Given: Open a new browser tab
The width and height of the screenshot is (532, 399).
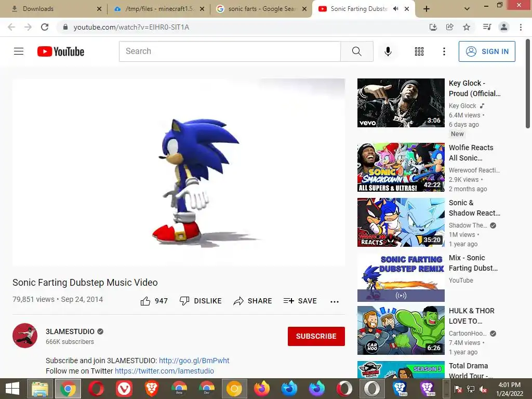Looking at the screenshot, I should (x=427, y=9).
